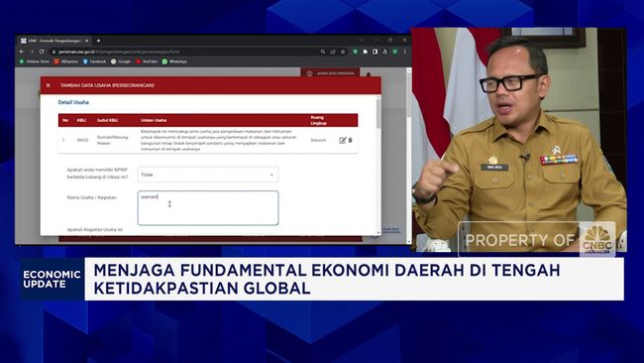This screenshot has width=644, height=363.
Task: Open a new browser tab
Action: [x=98, y=41]
